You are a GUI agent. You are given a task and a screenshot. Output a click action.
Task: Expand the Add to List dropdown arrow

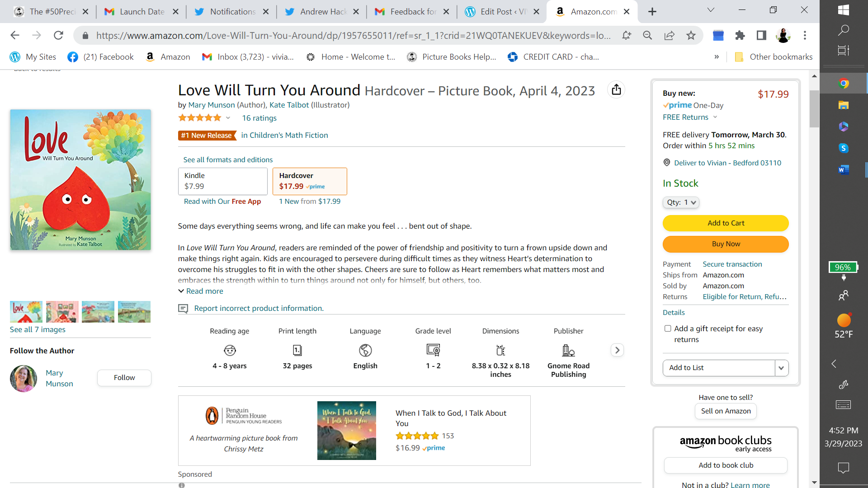tap(781, 368)
